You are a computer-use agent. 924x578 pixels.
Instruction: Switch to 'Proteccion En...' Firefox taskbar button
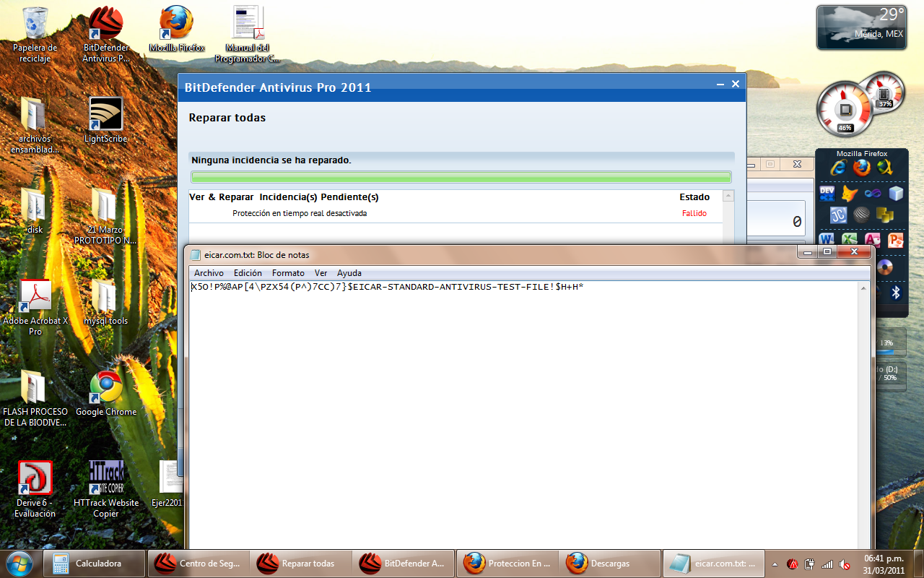click(507, 564)
